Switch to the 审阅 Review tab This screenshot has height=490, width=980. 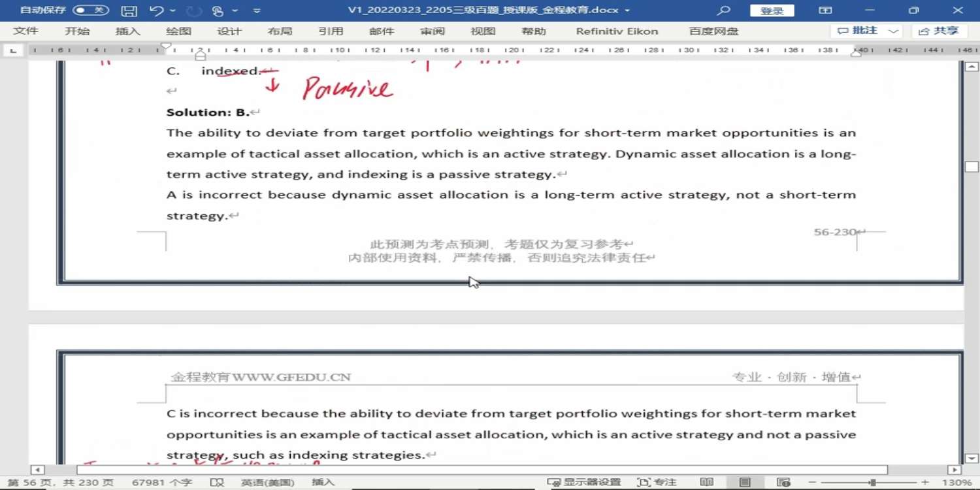pyautogui.click(x=433, y=31)
